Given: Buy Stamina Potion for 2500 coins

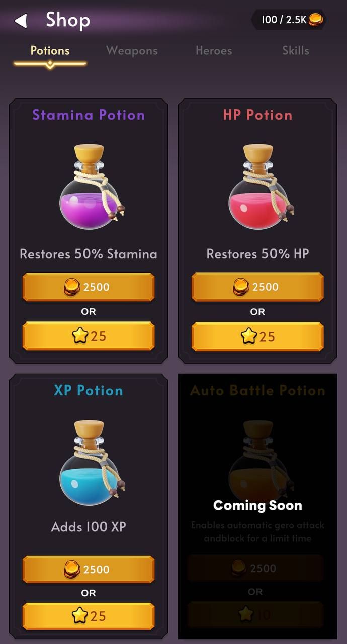Looking at the screenshot, I should [x=89, y=287].
